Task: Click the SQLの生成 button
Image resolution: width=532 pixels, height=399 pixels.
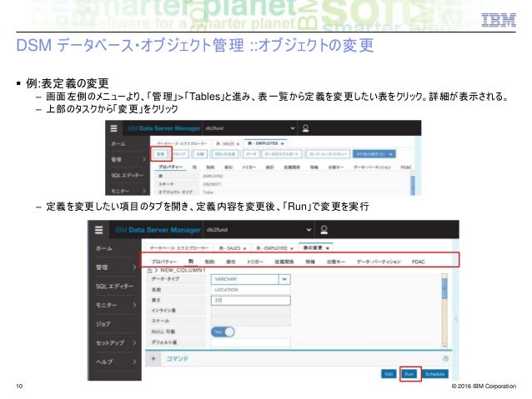Action: coord(224,154)
